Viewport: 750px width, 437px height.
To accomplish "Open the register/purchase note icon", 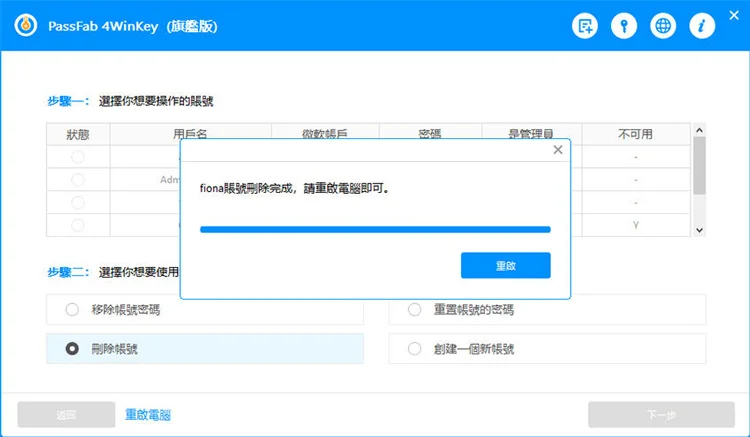I will click(x=585, y=26).
